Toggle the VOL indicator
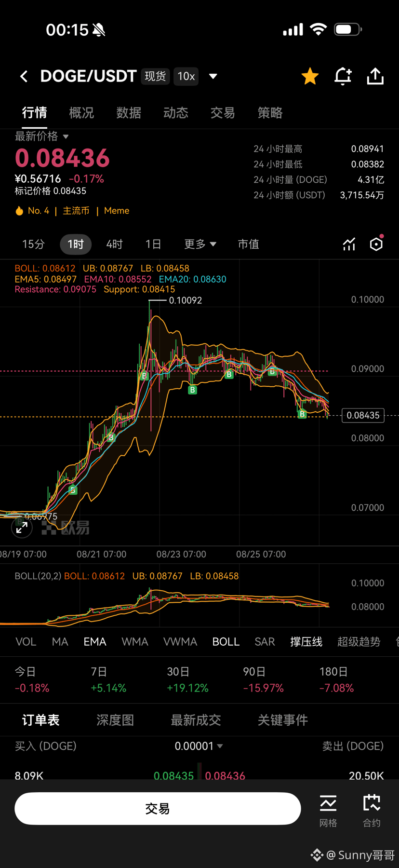Screen dimensions: 399x868 coord(26,642)
